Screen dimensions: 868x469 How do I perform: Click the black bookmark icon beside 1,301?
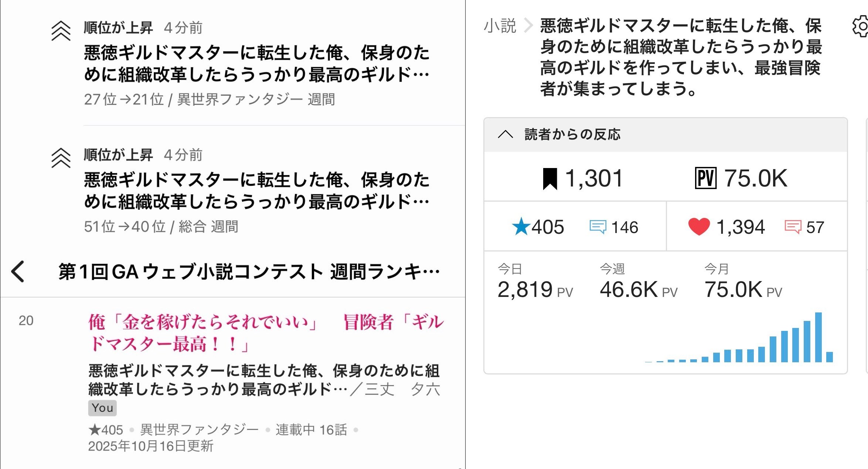click(x=549, y=178)
